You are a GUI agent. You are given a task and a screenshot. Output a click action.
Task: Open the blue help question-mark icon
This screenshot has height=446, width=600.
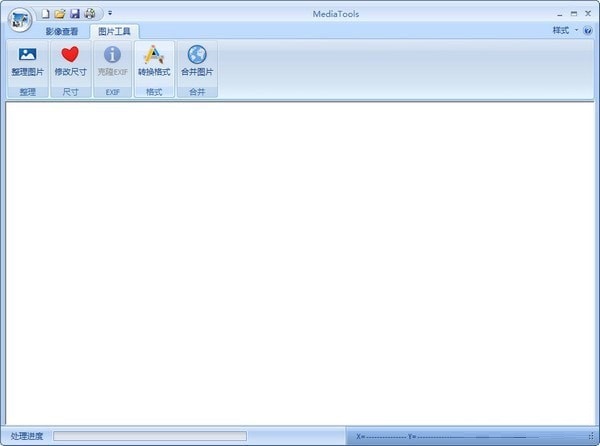click(587, 31)
